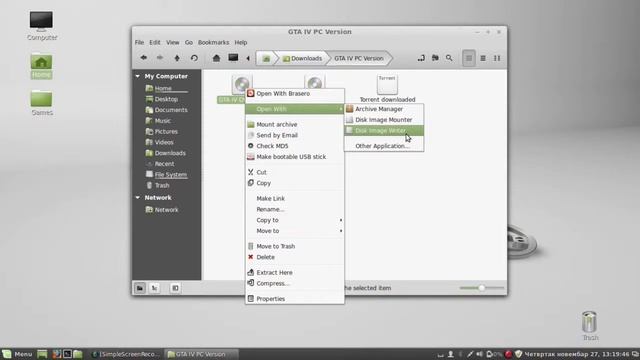This screenshot has width=640, height=360.
Task: Open the Menu button in the taskbar
Action: [x=17, y=354]
